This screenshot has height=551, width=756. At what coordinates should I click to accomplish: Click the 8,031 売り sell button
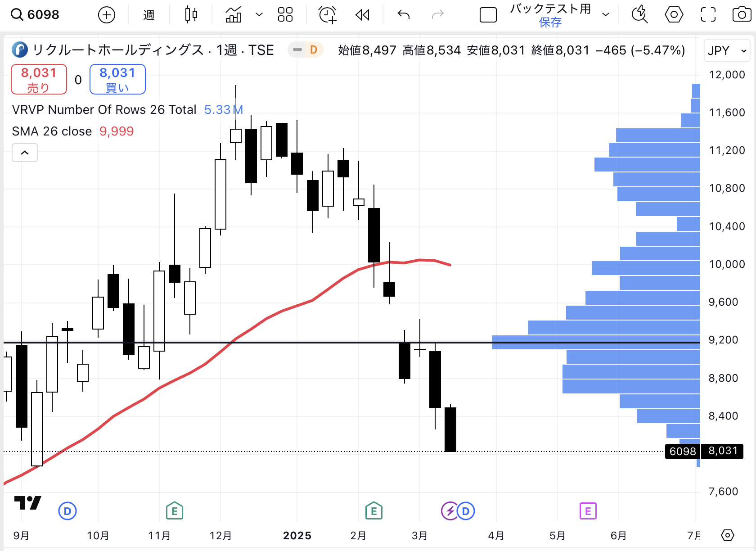click(x=39, y=79)
